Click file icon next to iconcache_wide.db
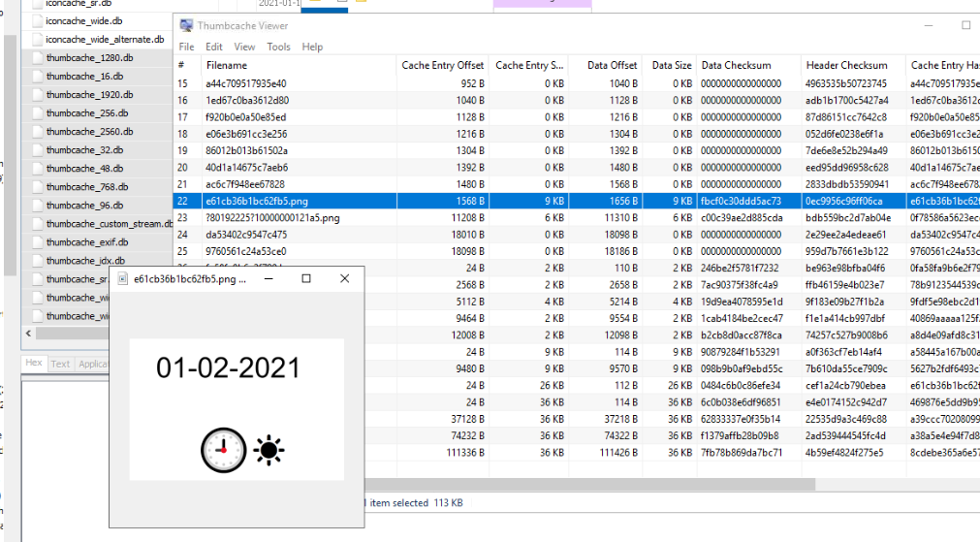 click(36, 20)
